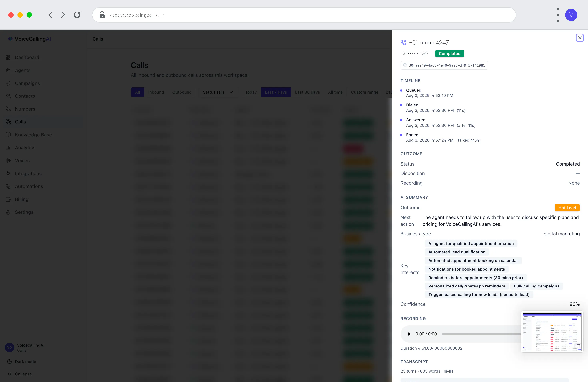Image resolution: width=588 pixels, height=382 pixels.
Task: Open the Campaigns menu label
Action: tap(27, 83)
